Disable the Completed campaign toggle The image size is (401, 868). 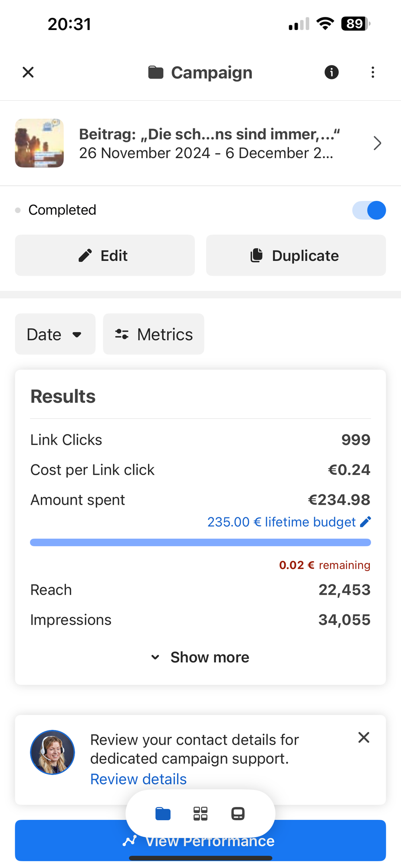[x=368, y=210]
